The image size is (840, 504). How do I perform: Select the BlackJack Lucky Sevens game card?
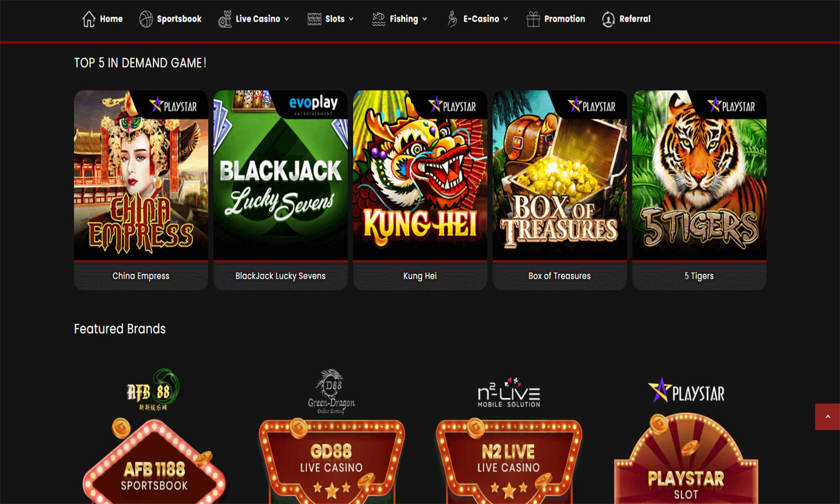(x=280, y=190)
